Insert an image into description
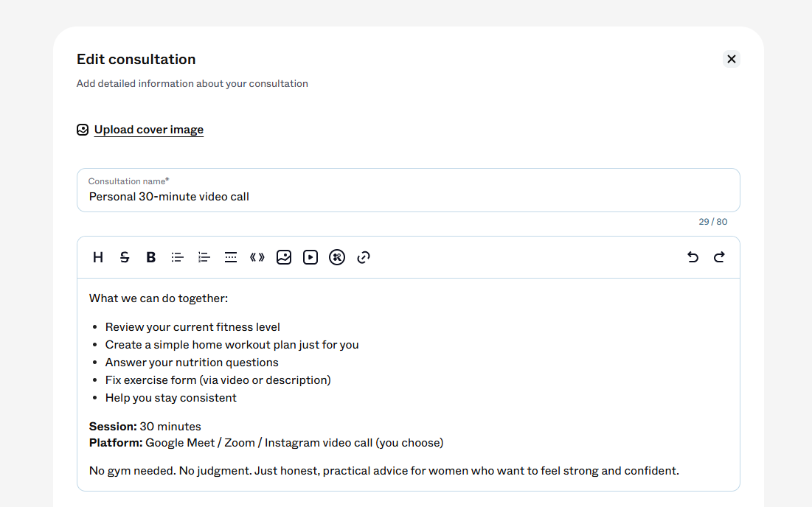Image resolution: width=812 pixels, height=507 pixels. coord(284,257)
